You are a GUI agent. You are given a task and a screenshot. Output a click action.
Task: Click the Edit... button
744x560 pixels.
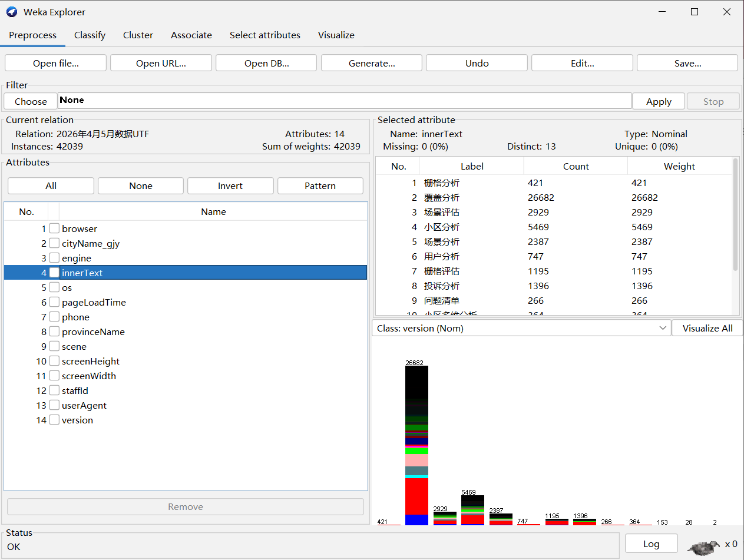point(582,63)
